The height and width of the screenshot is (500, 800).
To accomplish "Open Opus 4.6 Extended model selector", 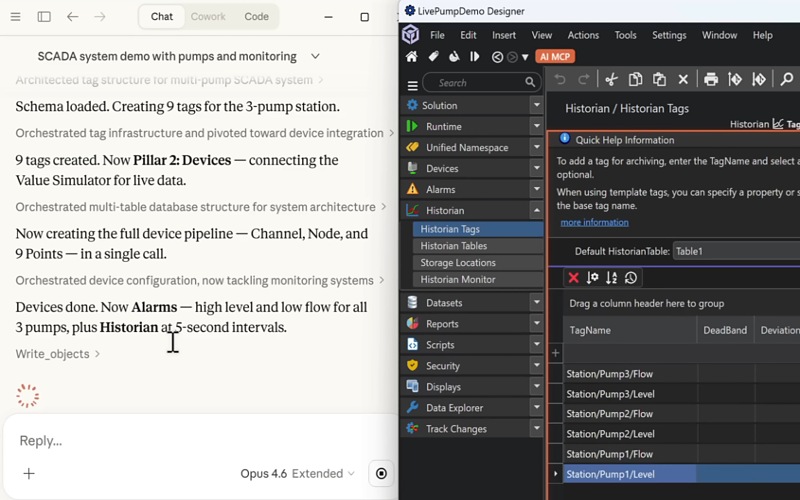I will (x=297, y=474).
